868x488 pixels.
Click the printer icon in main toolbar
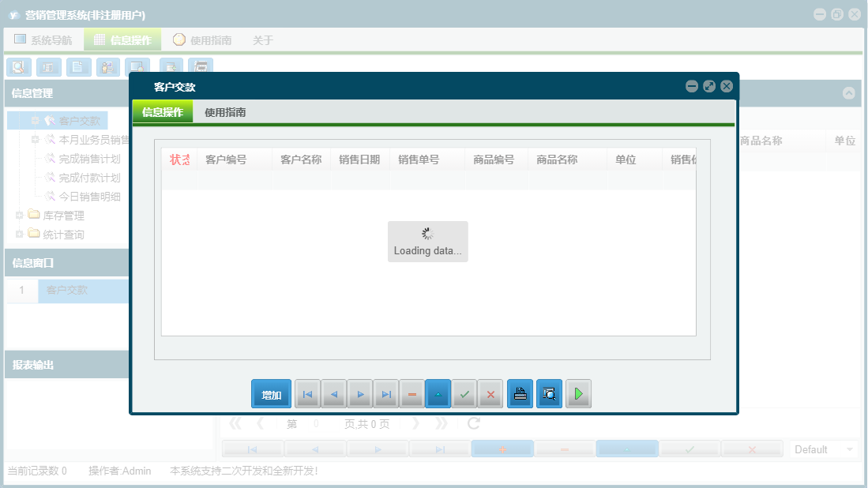[201, 66]
